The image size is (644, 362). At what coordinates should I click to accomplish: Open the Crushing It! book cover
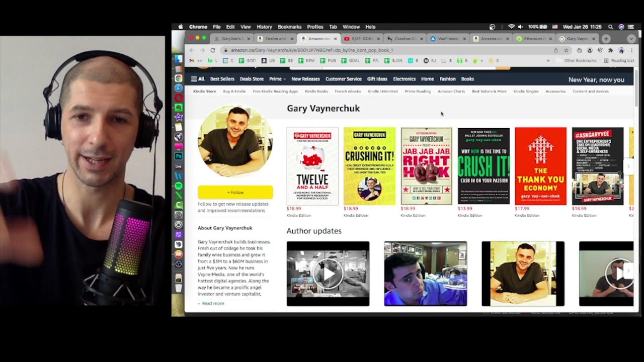click(x=370, y=166)
